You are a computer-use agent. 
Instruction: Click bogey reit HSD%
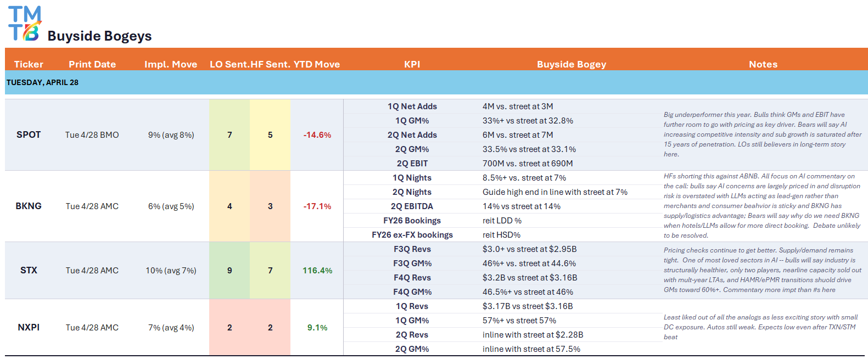502,234
